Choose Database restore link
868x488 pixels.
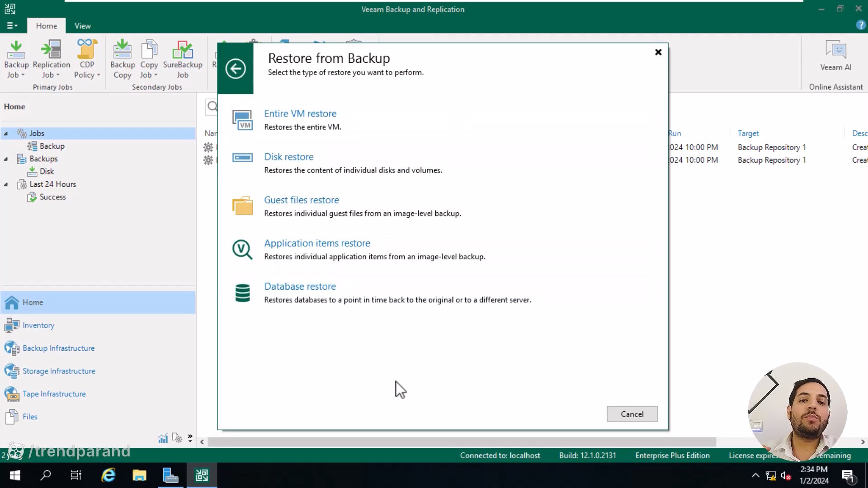click(x=300, y=286)
